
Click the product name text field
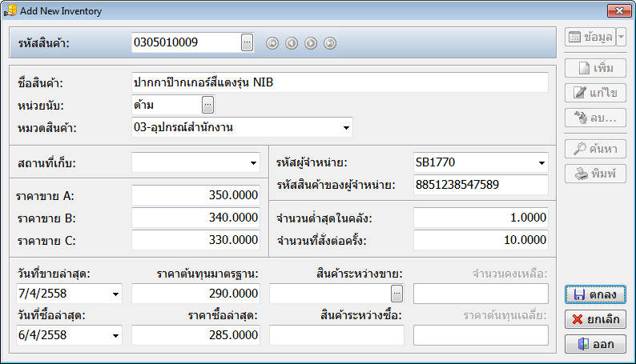tap(340, 82)
